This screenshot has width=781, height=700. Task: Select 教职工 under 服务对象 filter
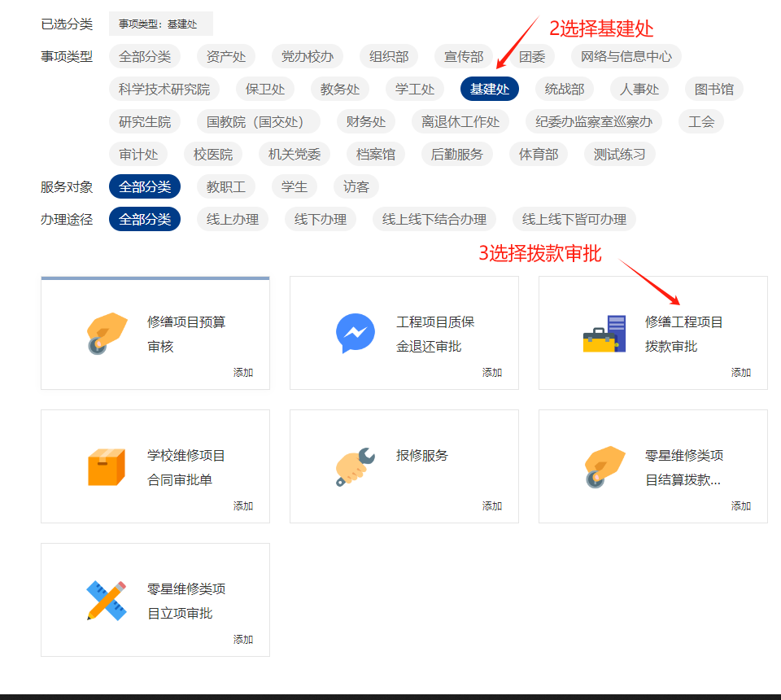coord(226,186)
